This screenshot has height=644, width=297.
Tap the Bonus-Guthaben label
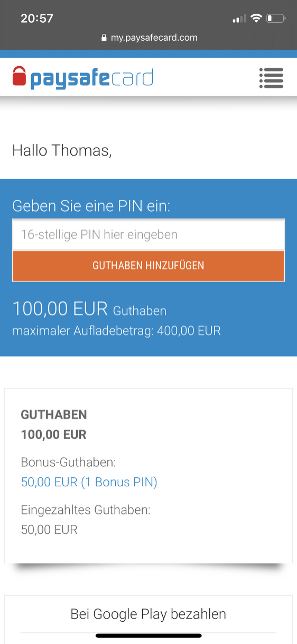click(68, 462)
